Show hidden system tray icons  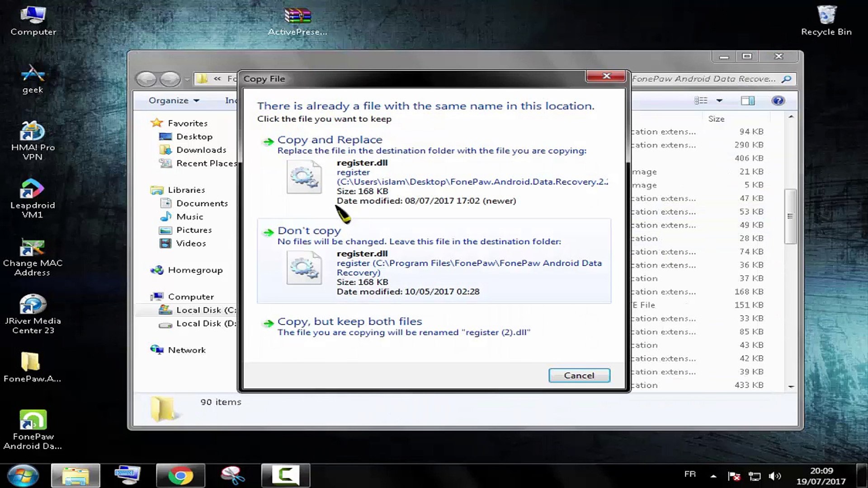(713, 476)
